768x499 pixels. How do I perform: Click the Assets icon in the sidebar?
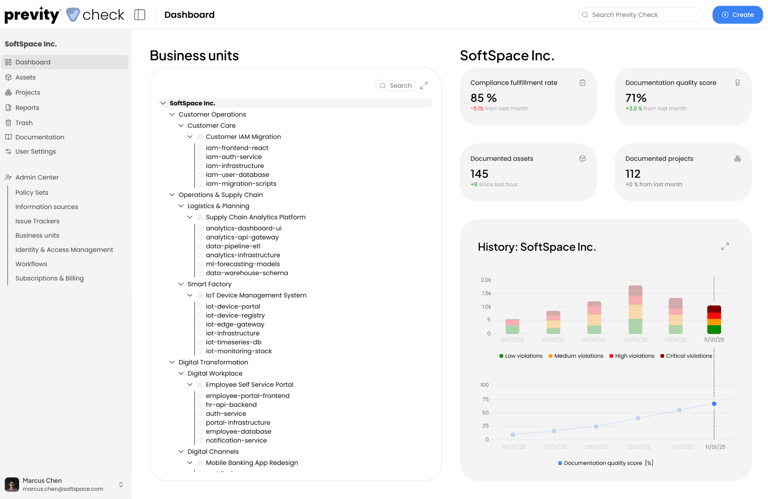[8, 77]
